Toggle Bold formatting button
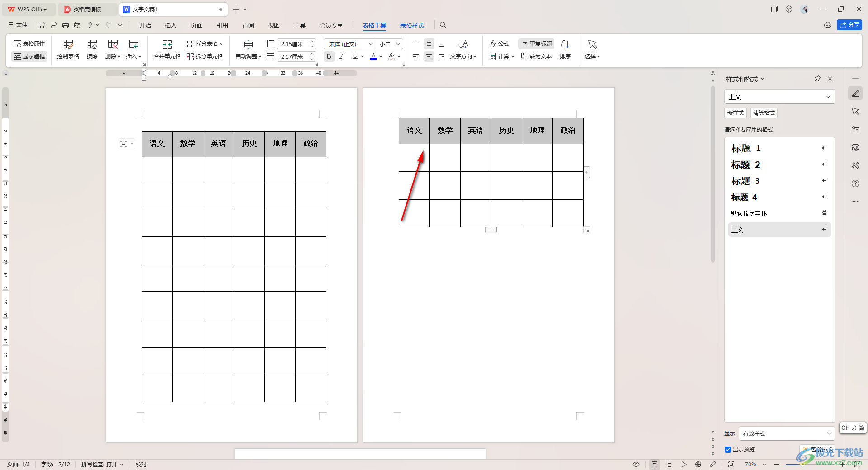The height and width of the screenshot is (470, 868). click(x=329, y=56)
